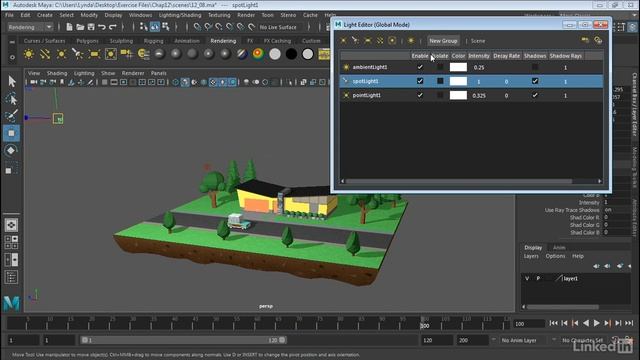Disable the pointLight1 Enable checkbox
This screenshot has width=640, height=360.
click(x=420, y=95)
